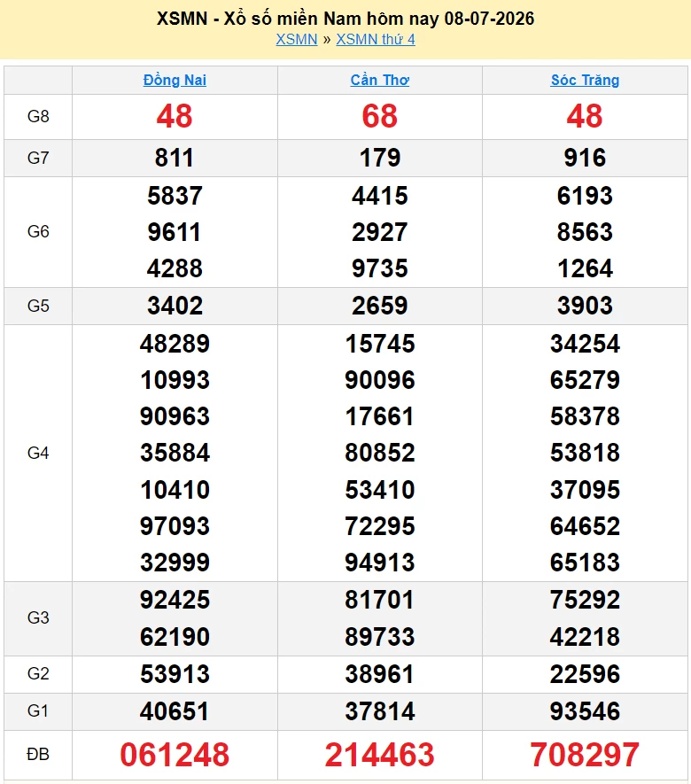Viewport: 691px width, 784px height.
Task: Click Cần Thơ G2 number 38961
Action: [x=380, y=674]
